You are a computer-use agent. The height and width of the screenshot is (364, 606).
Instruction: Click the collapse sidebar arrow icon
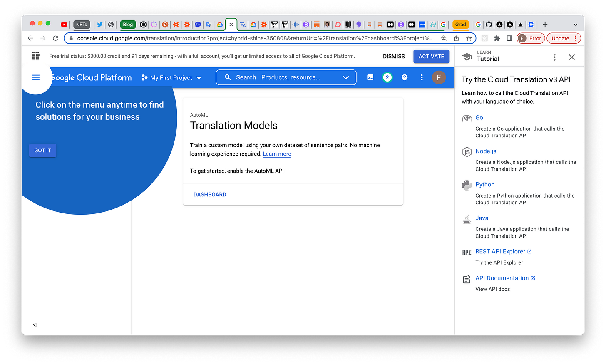[x=35, y=325]
